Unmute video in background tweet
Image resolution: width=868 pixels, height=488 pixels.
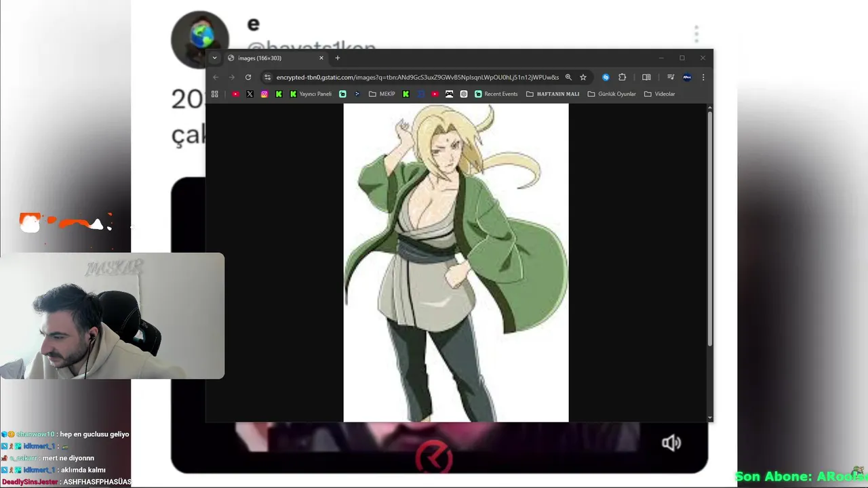(x=671, y=443)
